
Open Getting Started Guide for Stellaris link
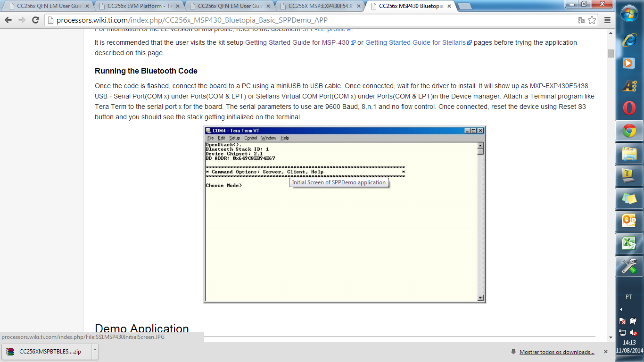(416, 42)
